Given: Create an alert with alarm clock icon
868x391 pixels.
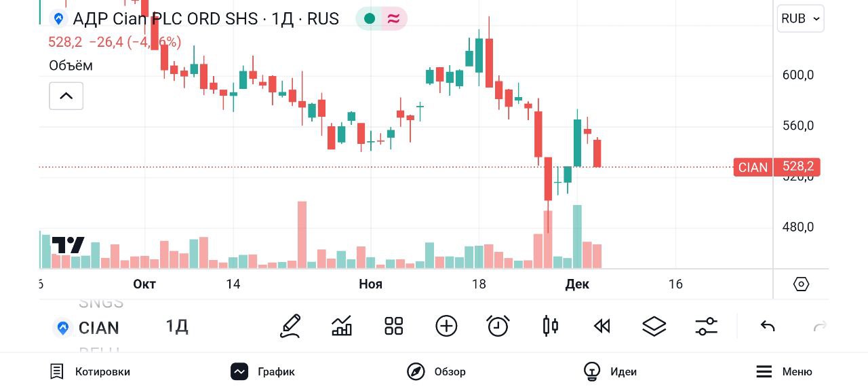Looking at the screenshot, I should tap(498, 327).
